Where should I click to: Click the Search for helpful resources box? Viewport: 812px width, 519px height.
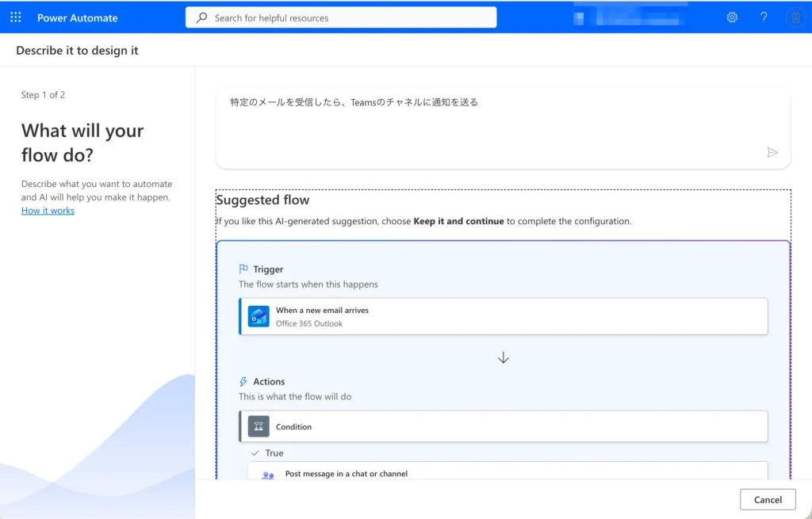click(x=341, y=17)
